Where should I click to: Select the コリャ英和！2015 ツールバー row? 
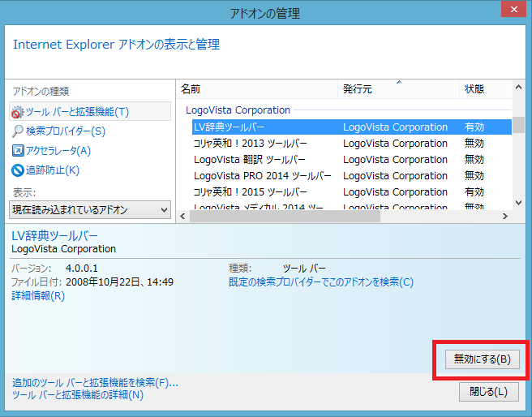[352, 192]
